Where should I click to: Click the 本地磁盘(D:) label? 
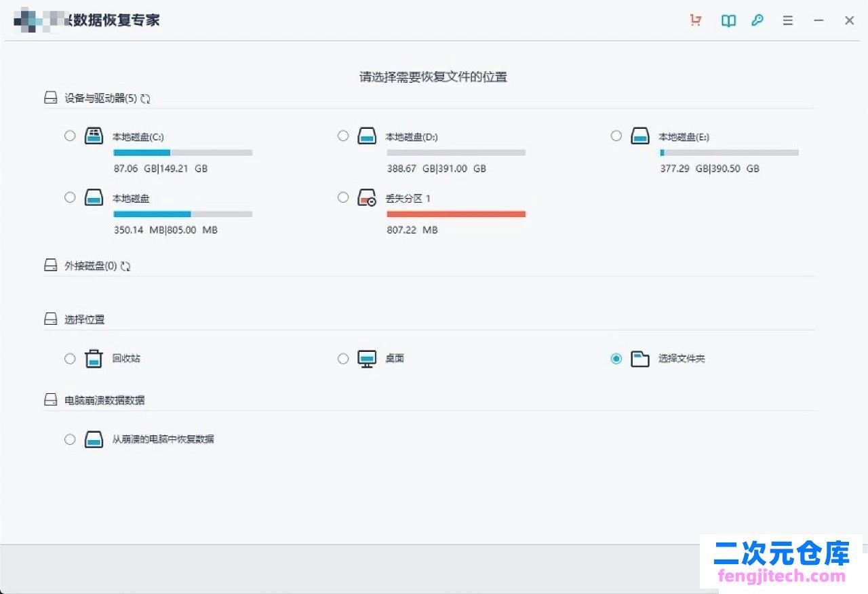point(412,137)
